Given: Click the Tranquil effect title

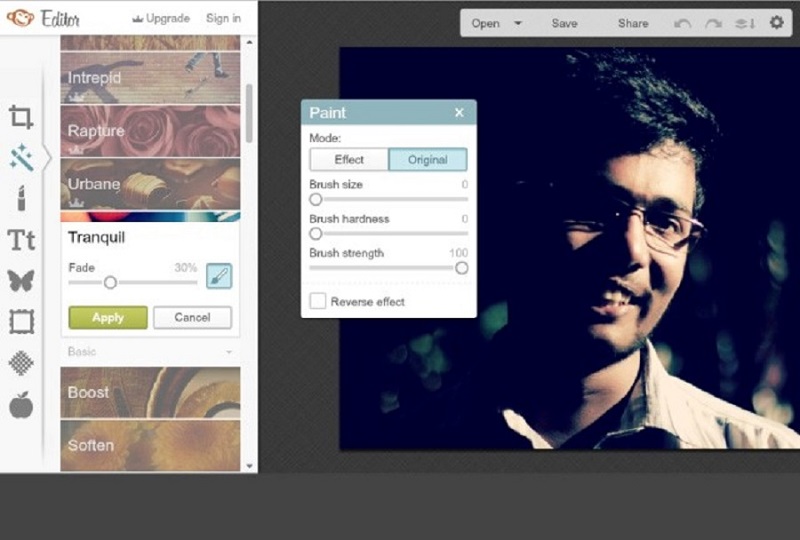Looking at the screenshot, I should click(x=96, y=237).
